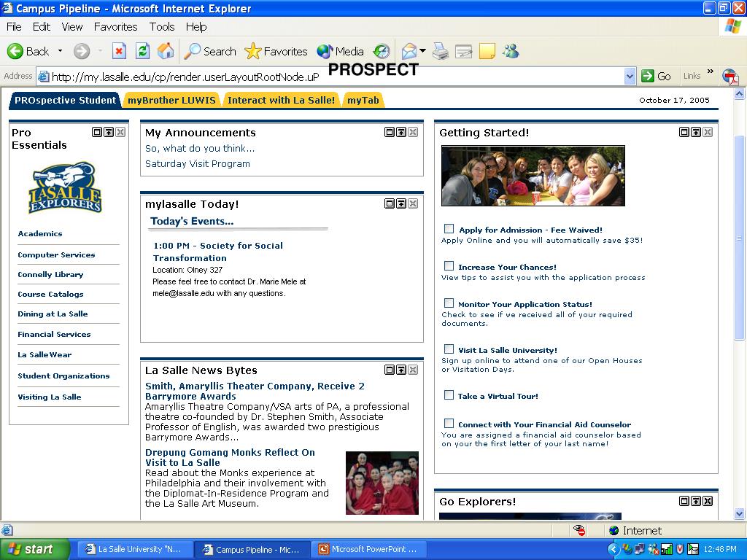Screen dimensions: 747x560
Task: Print the page with printer icon
Action: 440,51
